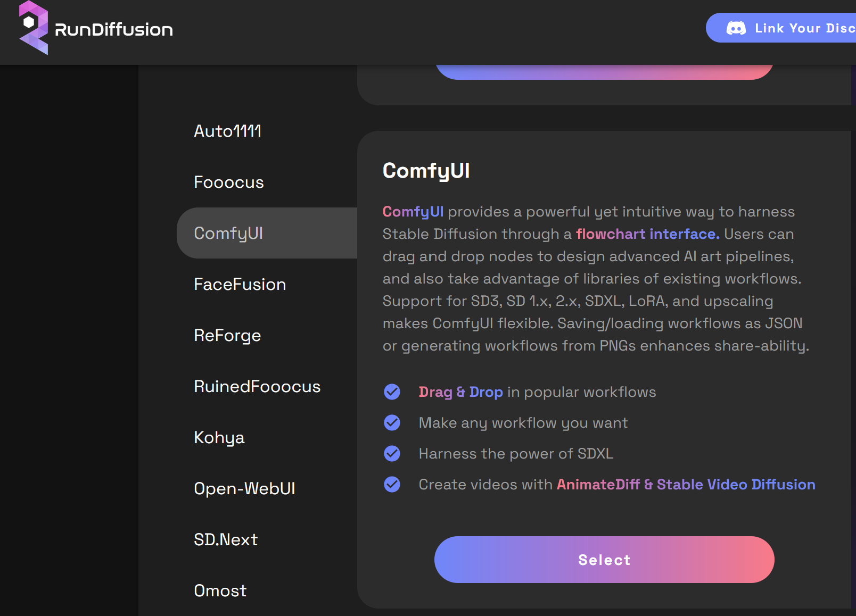Choose ReForge from the sidebar
The height and width of the screenshot is (616, 856).
pyautogui.click(x=227, y=335)
